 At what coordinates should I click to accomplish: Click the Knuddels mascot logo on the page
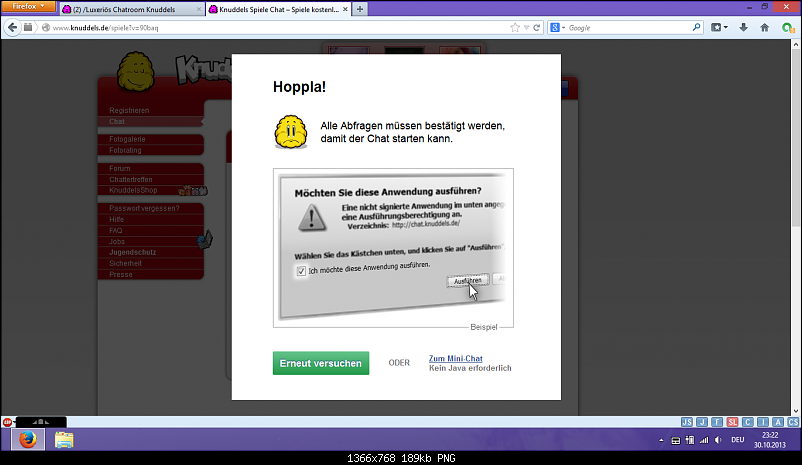pos(136,71)
